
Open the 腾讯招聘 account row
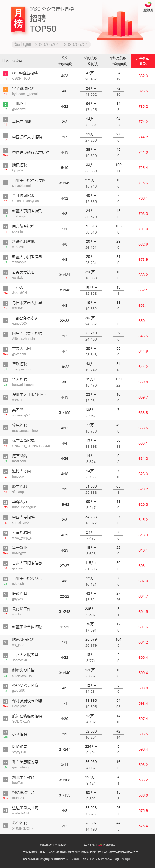click(77, 168)
